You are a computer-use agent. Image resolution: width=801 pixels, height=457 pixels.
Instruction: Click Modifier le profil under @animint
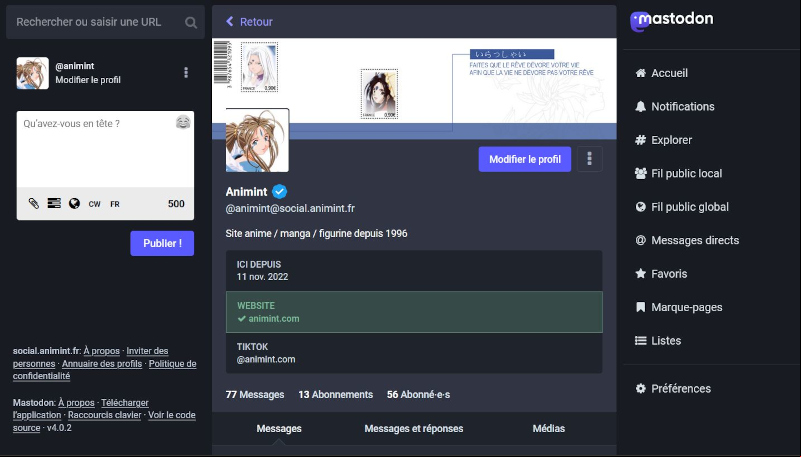click(x=88, y=80)
